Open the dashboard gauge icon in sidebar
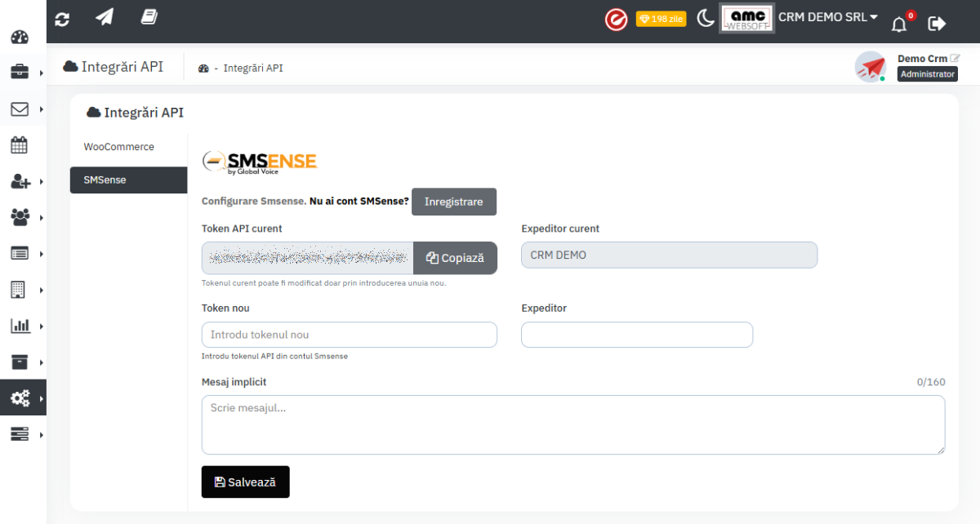 point(20,37)
